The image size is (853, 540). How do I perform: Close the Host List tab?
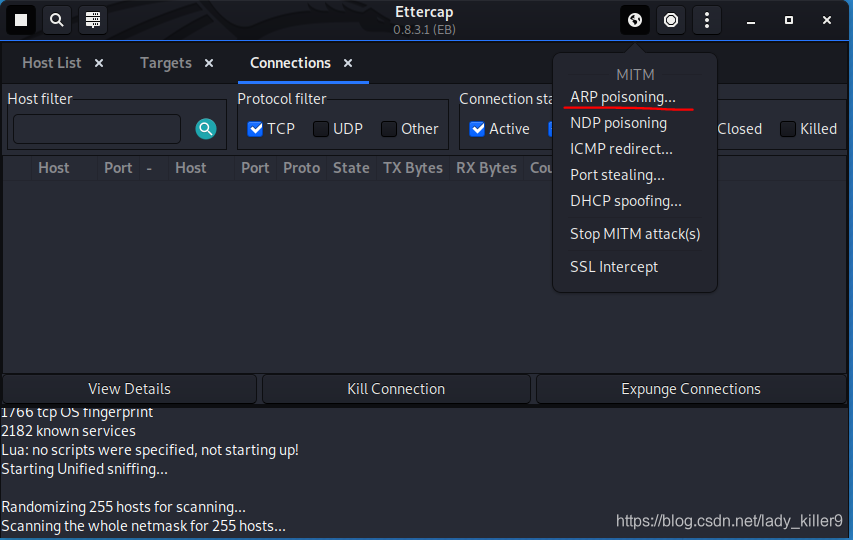[99, 63]
